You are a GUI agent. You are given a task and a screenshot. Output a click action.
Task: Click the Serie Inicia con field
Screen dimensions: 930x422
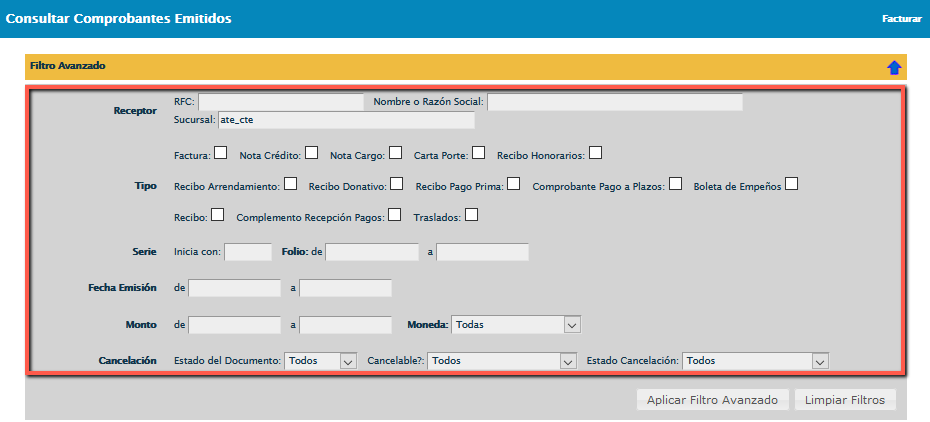248,252
